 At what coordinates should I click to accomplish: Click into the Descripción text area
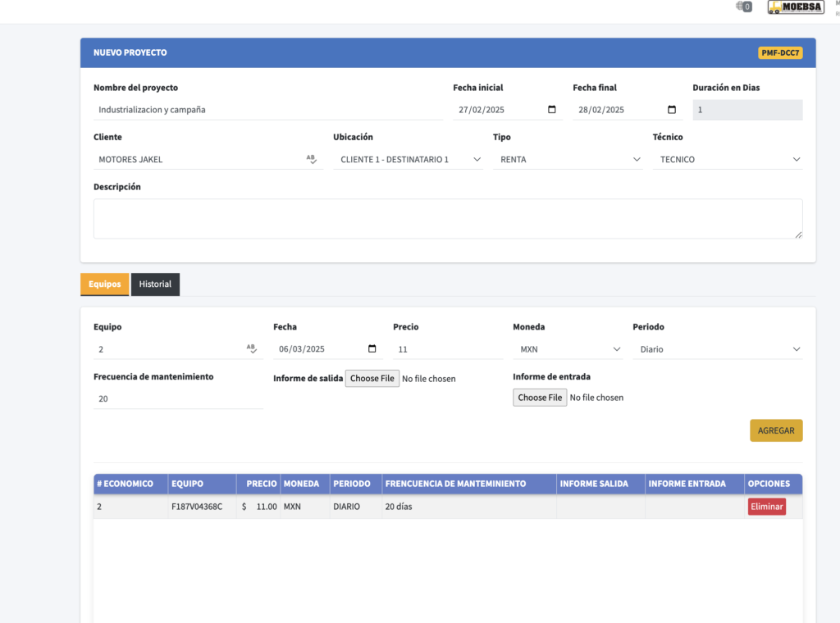click(x=448, y=219)
